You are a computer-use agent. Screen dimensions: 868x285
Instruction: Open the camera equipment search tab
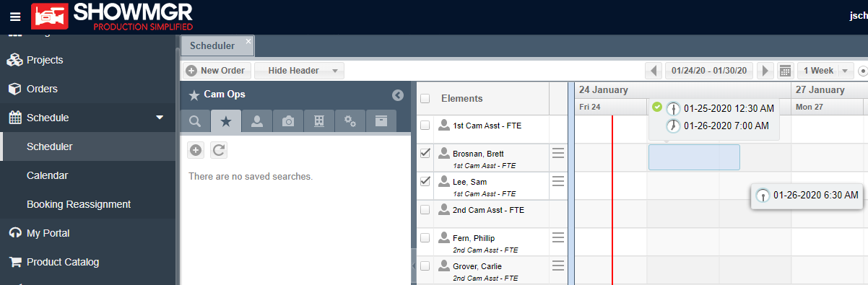[287, 121]
